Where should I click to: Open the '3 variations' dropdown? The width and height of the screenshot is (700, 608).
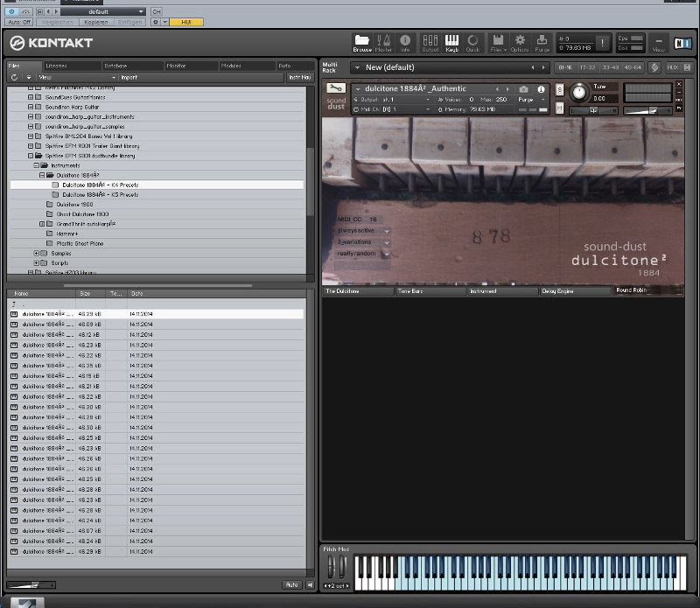click(363, 242)
